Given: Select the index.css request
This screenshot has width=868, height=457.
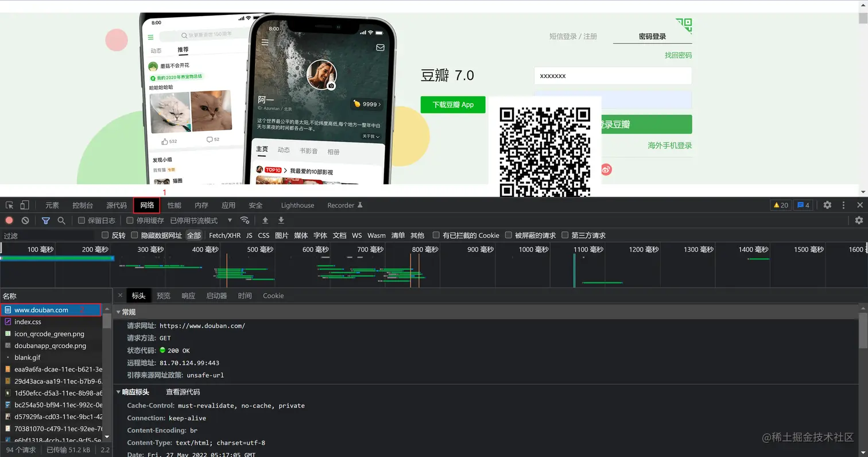Looking at the screenshot, I should pos(52,322).
